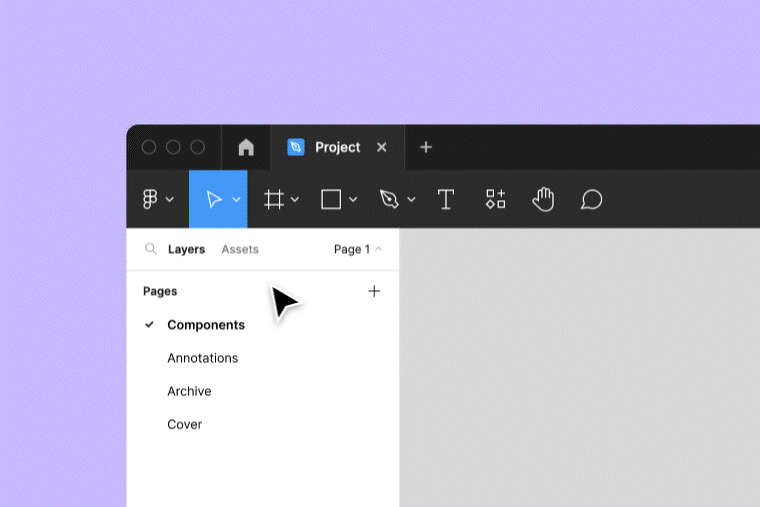Open a new tab with plus button
Viewport: 760px width, 507px height.
click(426, 147)
